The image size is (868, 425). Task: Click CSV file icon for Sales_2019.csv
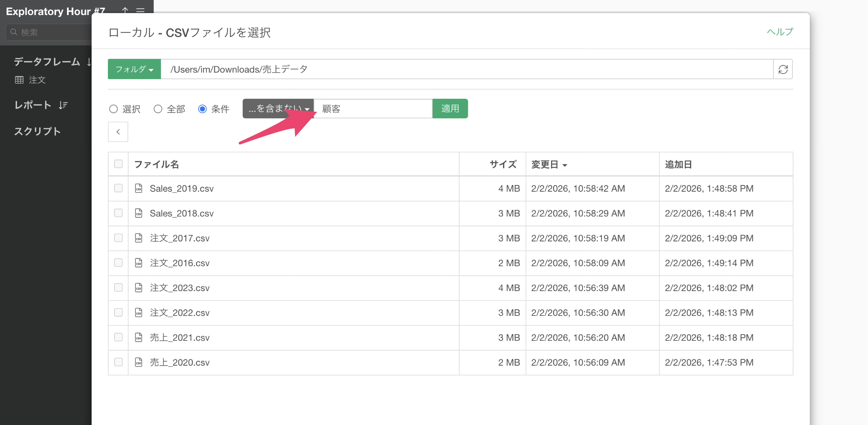(x=139, y=188)
